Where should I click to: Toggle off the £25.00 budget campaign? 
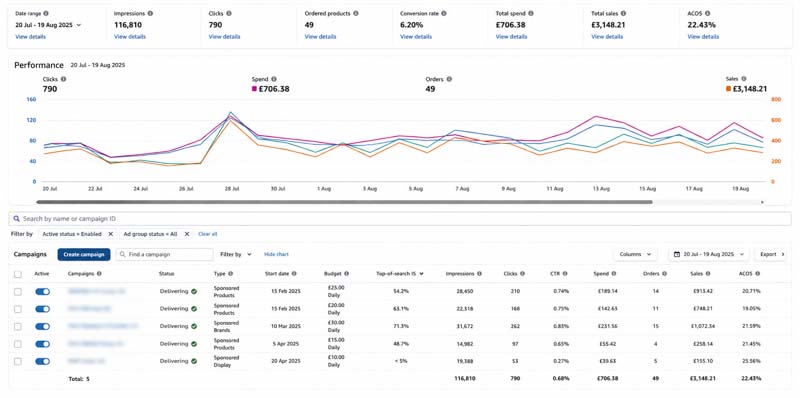pos(42,291)
